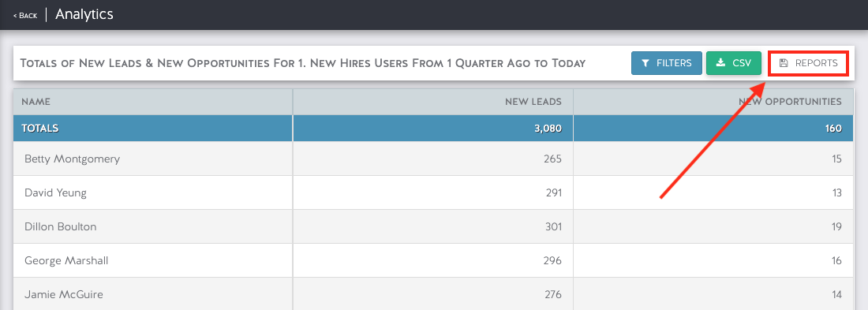
Task: Click David Yeung's opportunities value 13
Action: [836, 192]
